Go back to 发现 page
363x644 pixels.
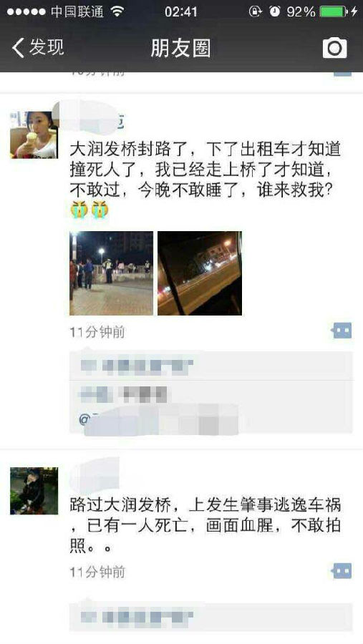coord(38,48)
